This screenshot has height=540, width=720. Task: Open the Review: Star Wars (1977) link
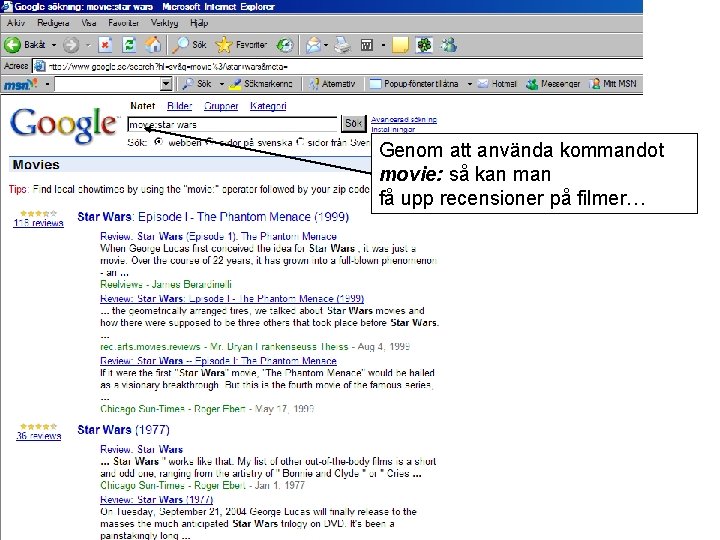(x=157, y=499)
